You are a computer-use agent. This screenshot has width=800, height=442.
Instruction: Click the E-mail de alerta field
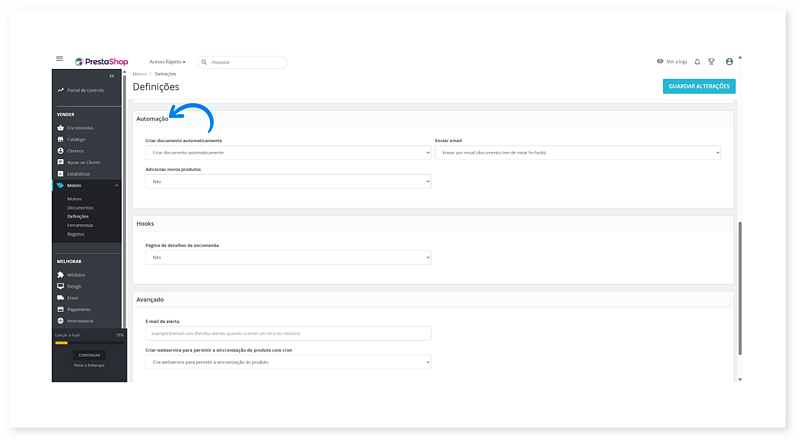point(287,333)
